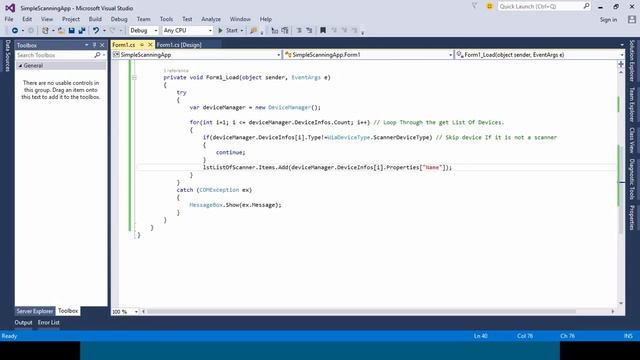640x360 pixels.
Task: Open the Start button dropdown arrow
Action: [242, 31]
